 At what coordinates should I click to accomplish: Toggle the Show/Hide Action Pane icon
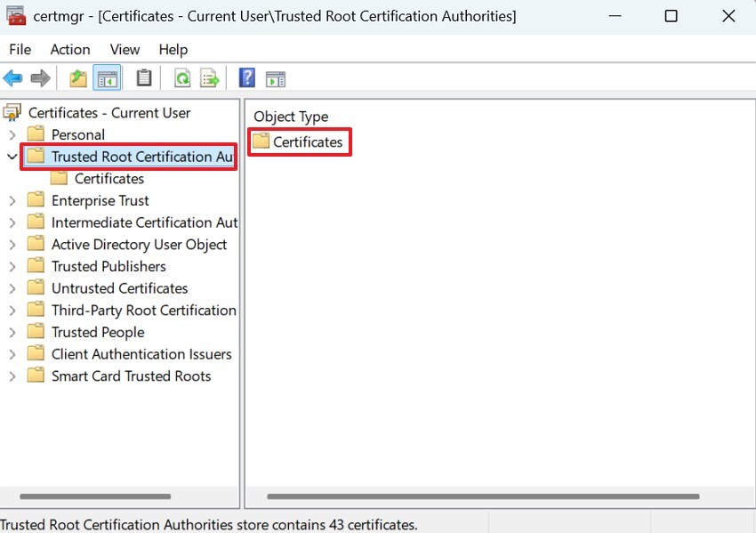[x=276, y=77]
